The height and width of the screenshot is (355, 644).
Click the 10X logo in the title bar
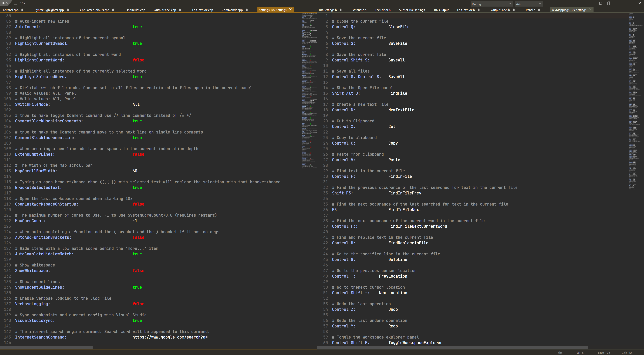5,3
